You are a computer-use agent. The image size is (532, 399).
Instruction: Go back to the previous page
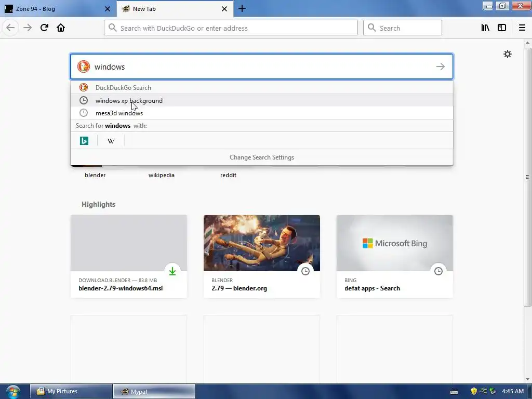[10, 28]
